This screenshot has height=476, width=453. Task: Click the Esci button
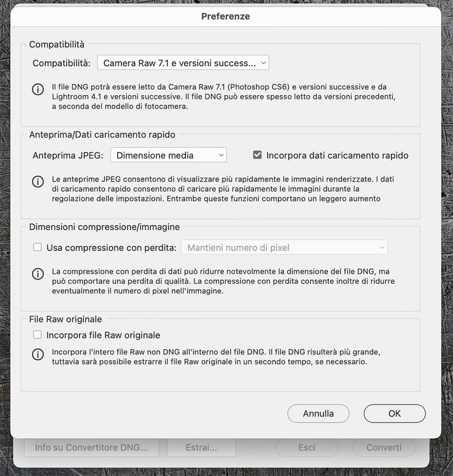(x=307, y=447)
